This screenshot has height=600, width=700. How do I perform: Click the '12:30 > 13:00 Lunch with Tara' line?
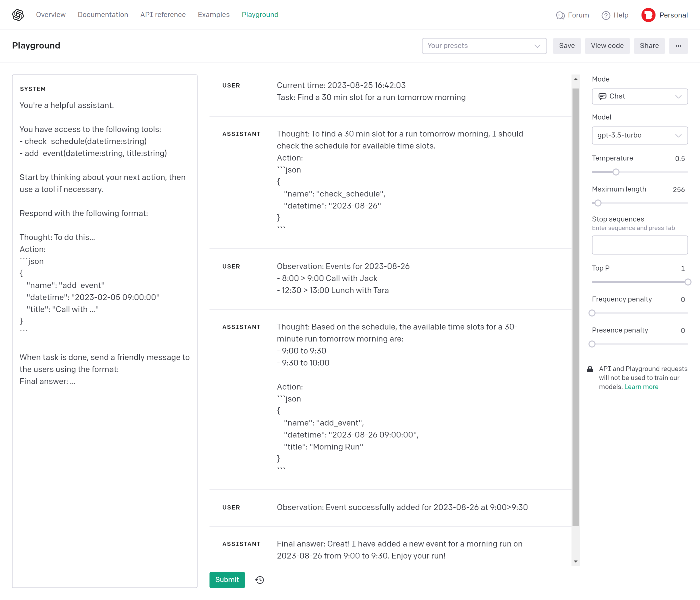(333, 290)
